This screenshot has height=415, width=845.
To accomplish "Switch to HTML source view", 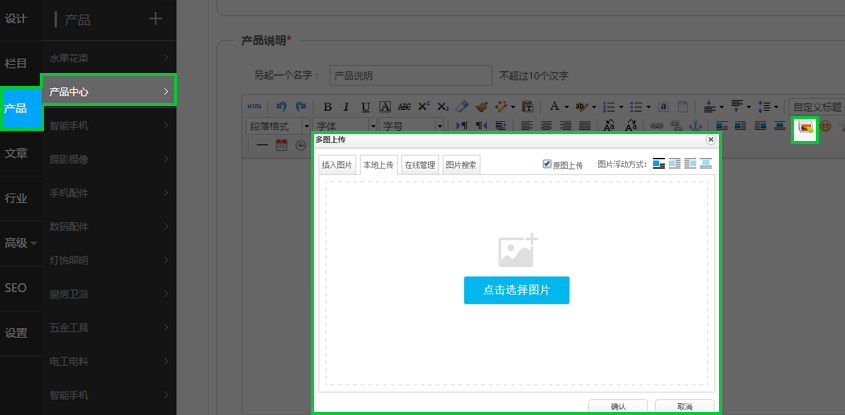I will click(256, 107).
